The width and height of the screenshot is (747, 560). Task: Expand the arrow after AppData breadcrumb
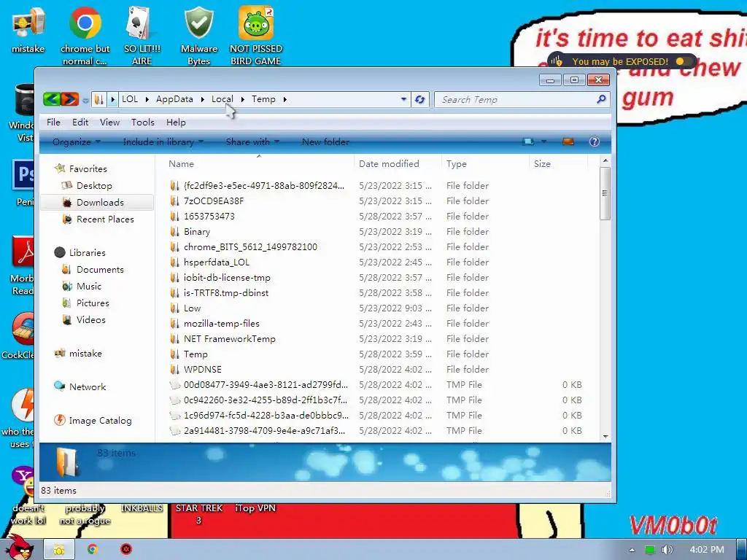pyautogui.click(x=203, y=99)
